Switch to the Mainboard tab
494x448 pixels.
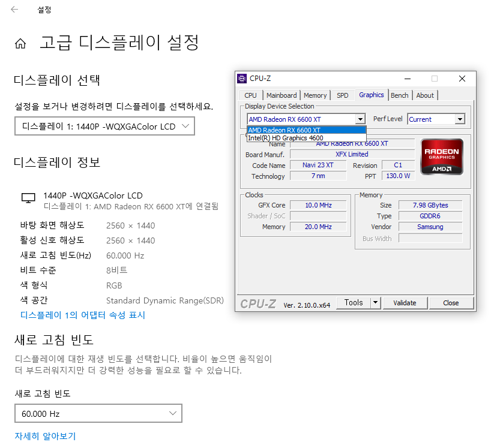point(282,95)
